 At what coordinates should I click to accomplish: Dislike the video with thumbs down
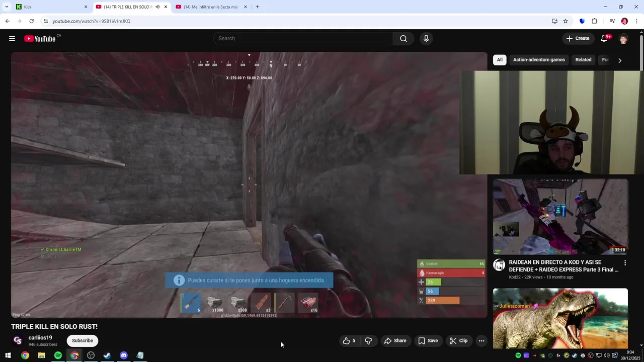[x=368, y=341]
